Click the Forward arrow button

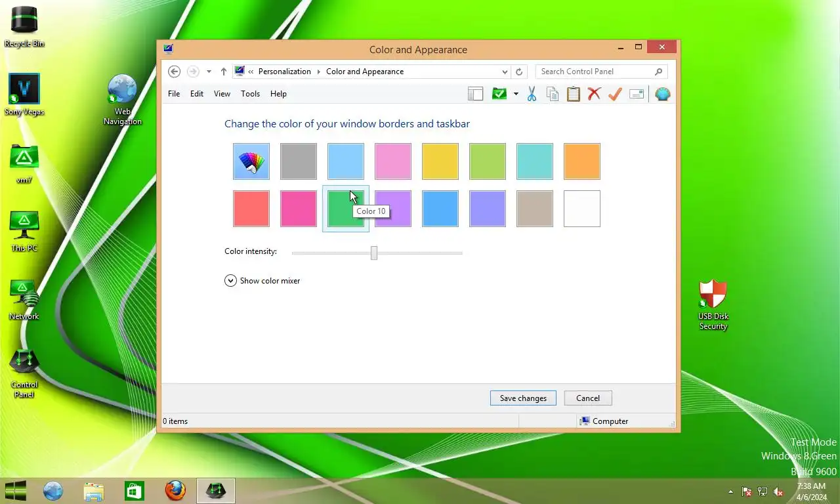pos(193,72)
